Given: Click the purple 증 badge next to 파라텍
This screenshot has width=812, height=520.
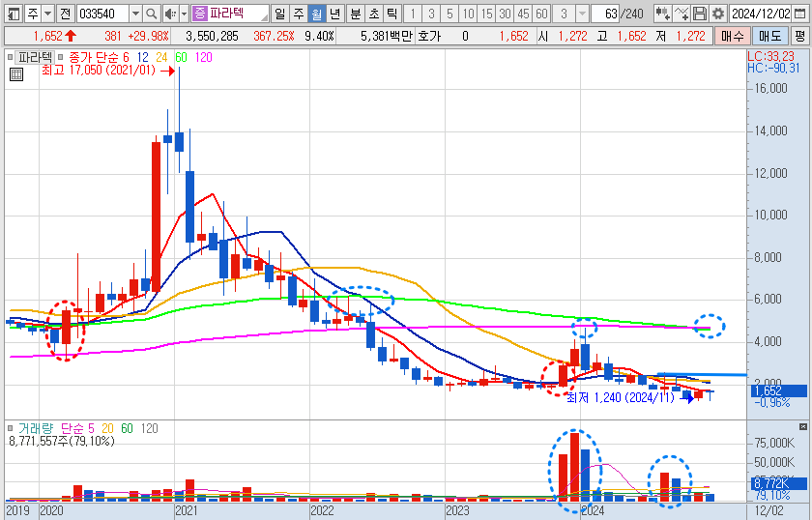Looking at the screenshot, I should [199, 14].
